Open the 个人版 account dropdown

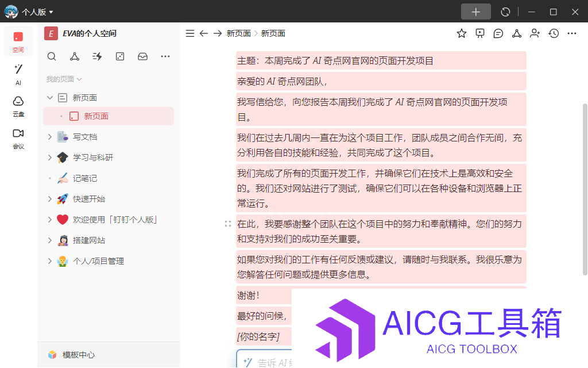coord(37,12)
